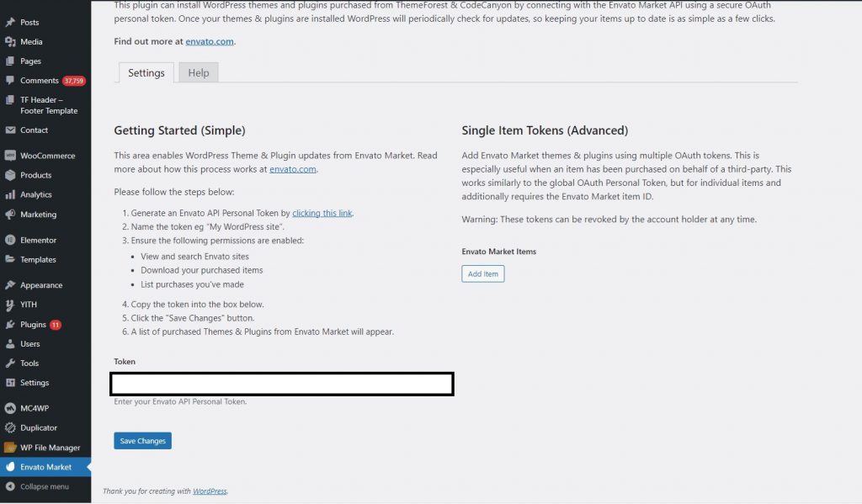Select the Settings tab

(146, 73)
